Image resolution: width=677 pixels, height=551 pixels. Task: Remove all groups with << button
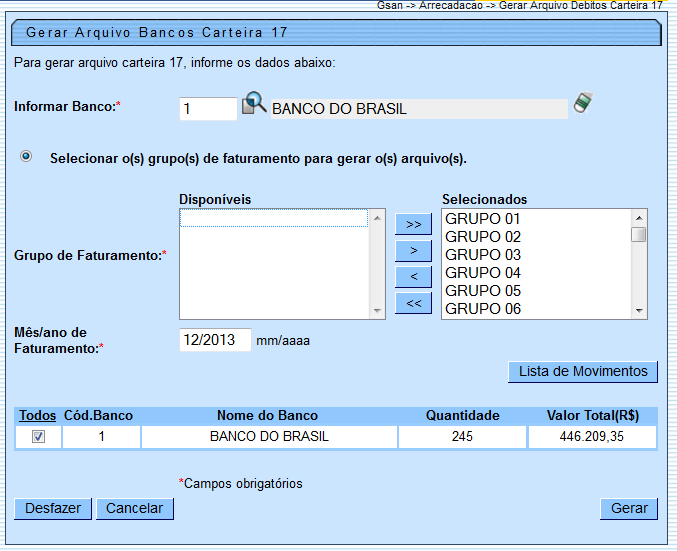[413, 303]
